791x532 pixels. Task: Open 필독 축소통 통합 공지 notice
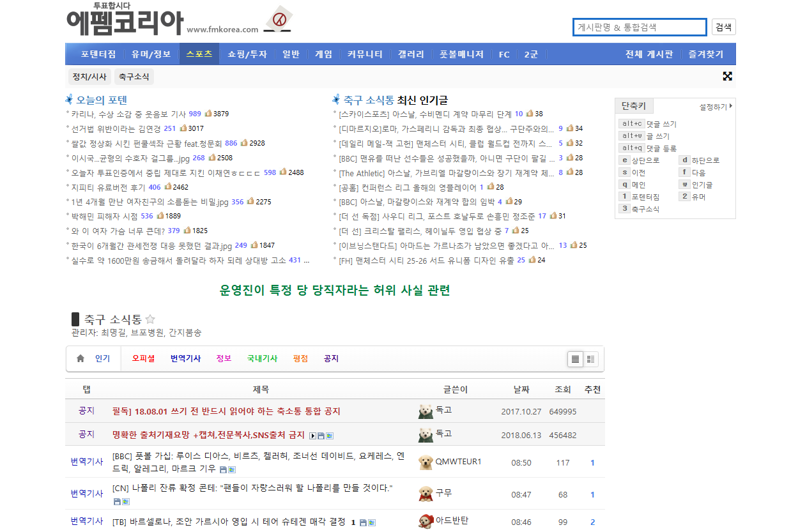click(x=226, y=411)
